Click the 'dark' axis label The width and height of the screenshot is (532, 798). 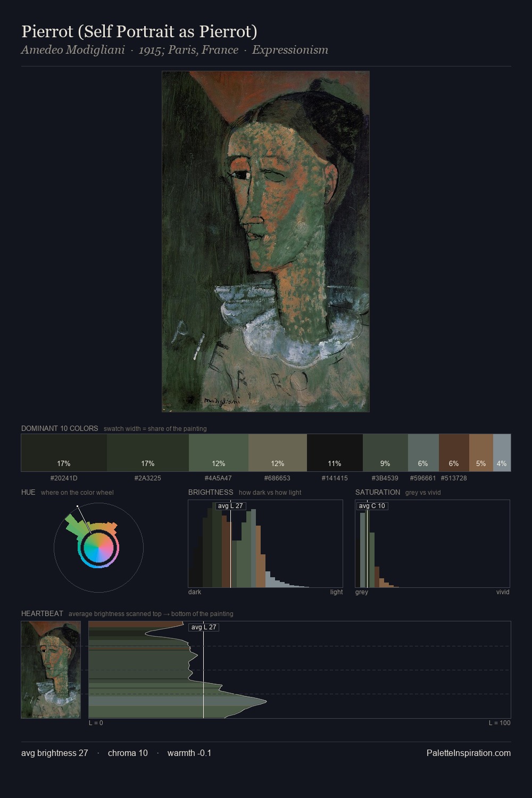(x=195, y=592)
